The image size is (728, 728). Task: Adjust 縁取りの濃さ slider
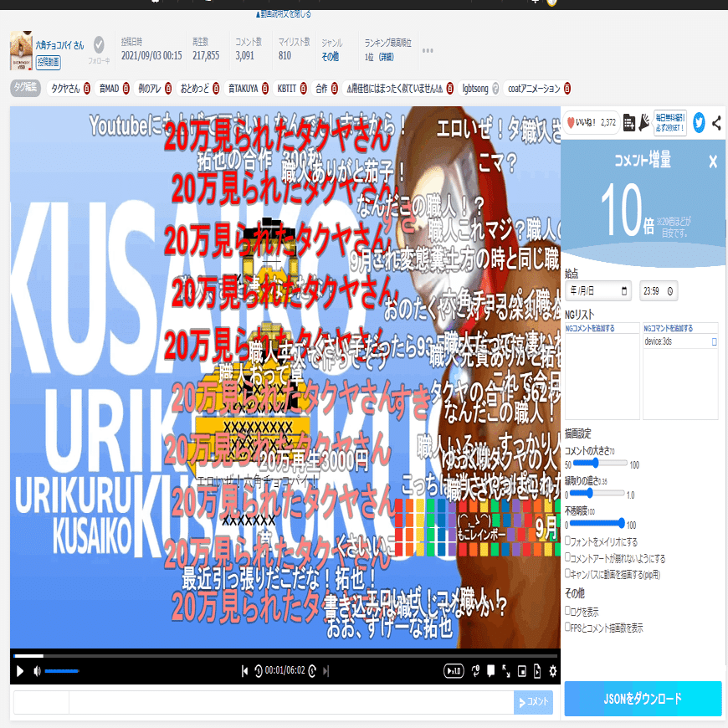coord(597,493)
